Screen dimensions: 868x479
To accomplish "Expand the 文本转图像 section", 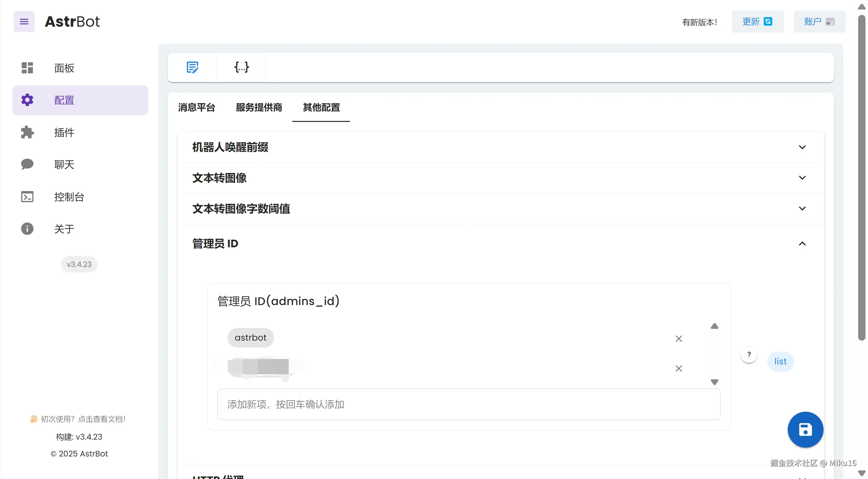I will 802,178.
